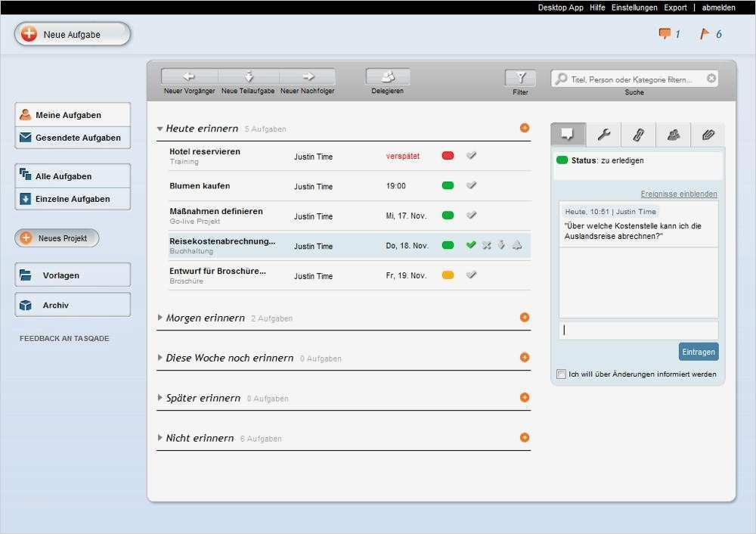Add a Neuer Nachfolger via the toolbar

point(308,76)
